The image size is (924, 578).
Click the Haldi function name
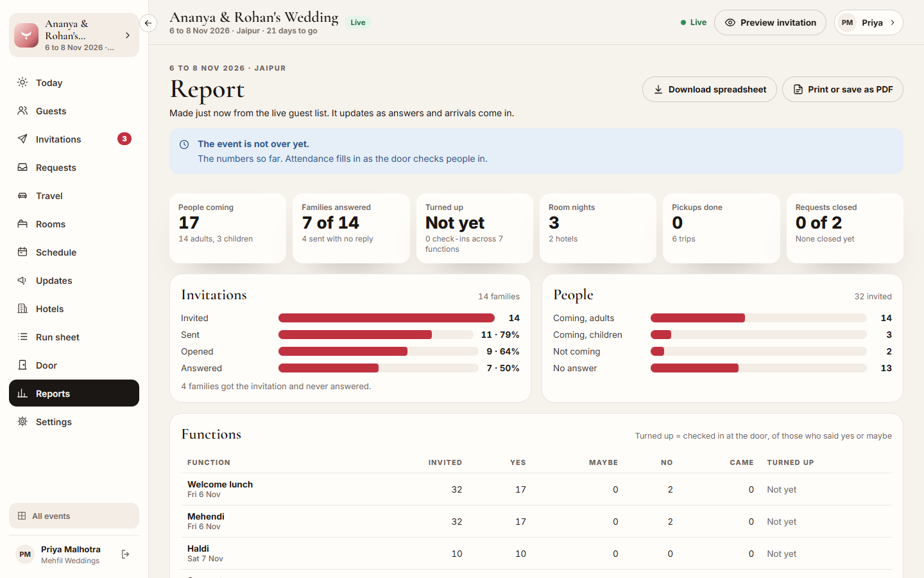click(198, 548)
